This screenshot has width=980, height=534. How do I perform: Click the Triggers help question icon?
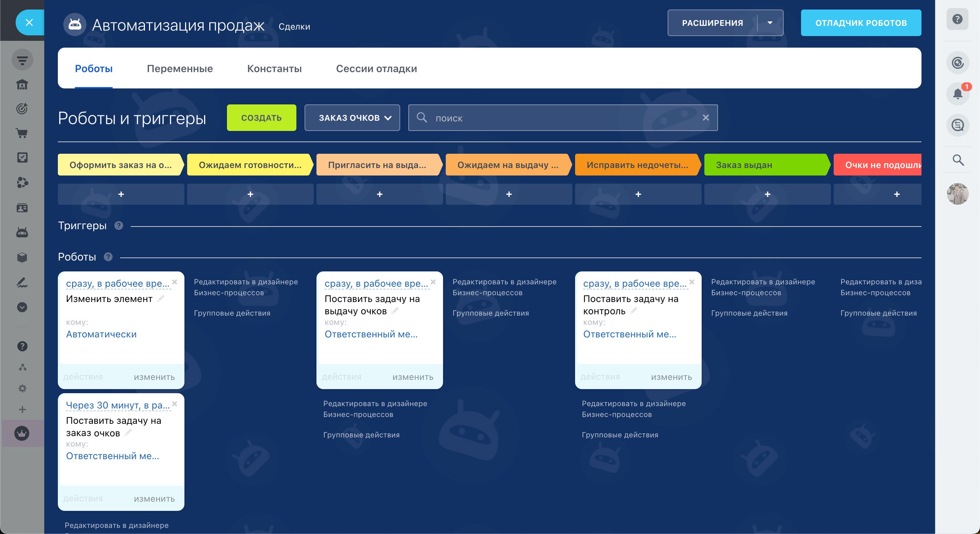click(x=119, y=226)
